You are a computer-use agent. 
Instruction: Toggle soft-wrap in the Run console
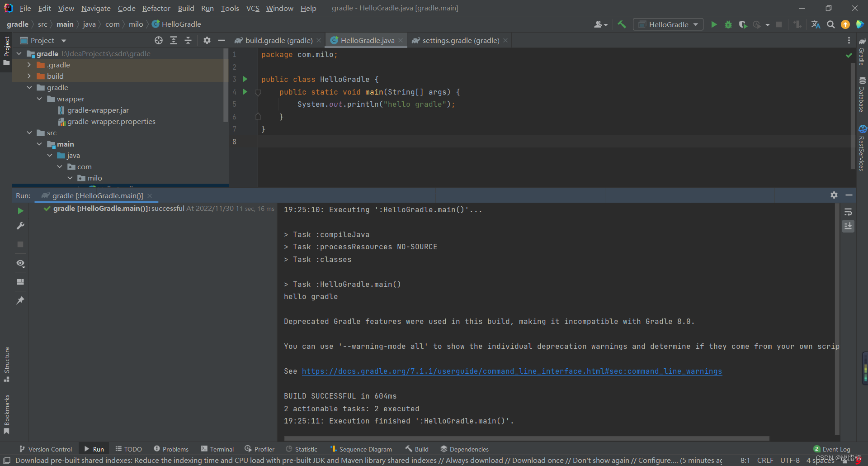(849, 211)
